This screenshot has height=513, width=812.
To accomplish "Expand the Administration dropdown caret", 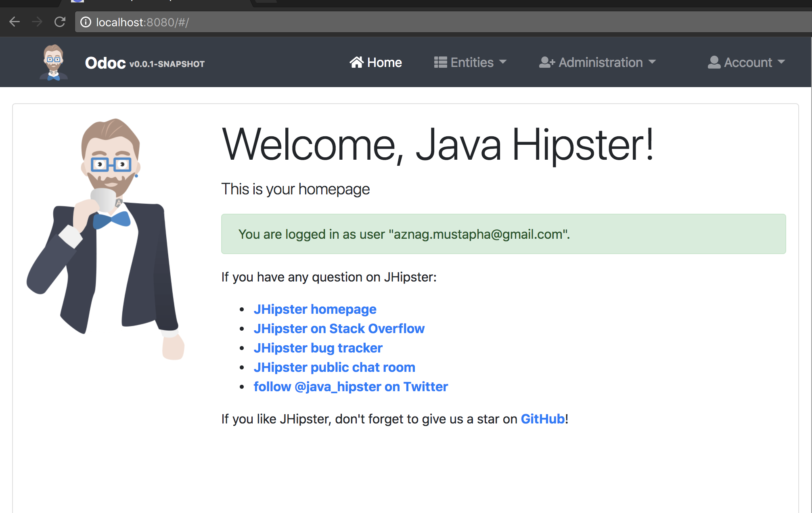I will tap(652, 62).
